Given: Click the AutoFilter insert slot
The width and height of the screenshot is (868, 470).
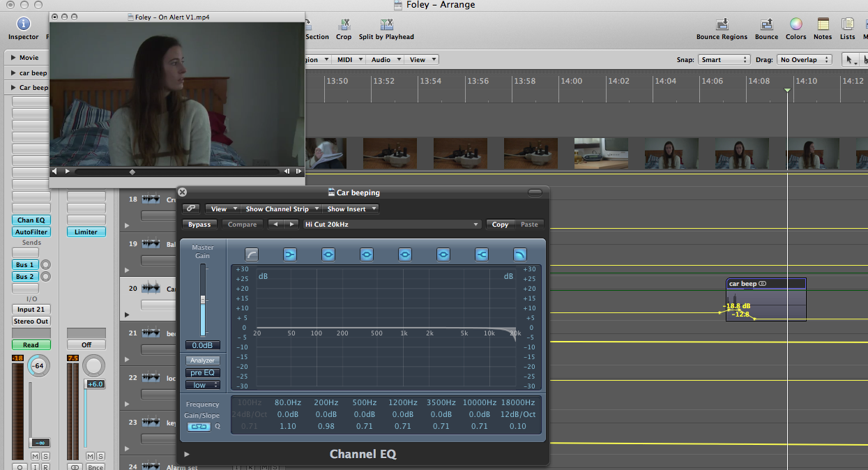Looking at the screenshot, I should (x=31, y=232).
